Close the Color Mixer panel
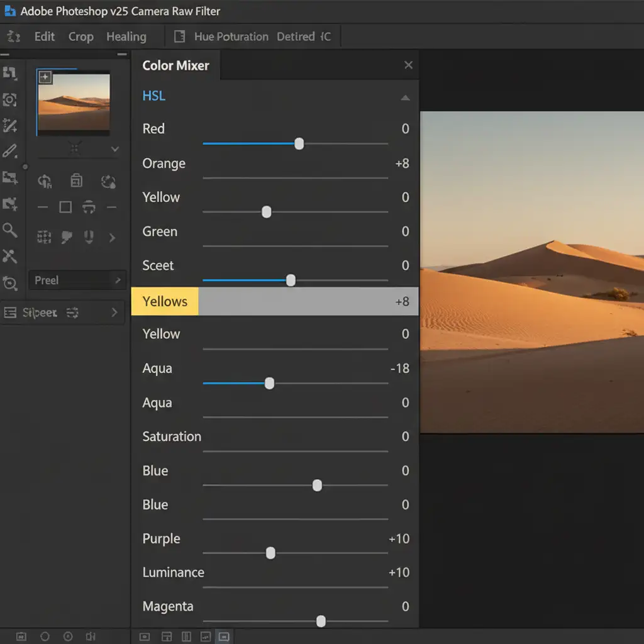The width and height of the screenshot is (644, 644). (408, 65)
